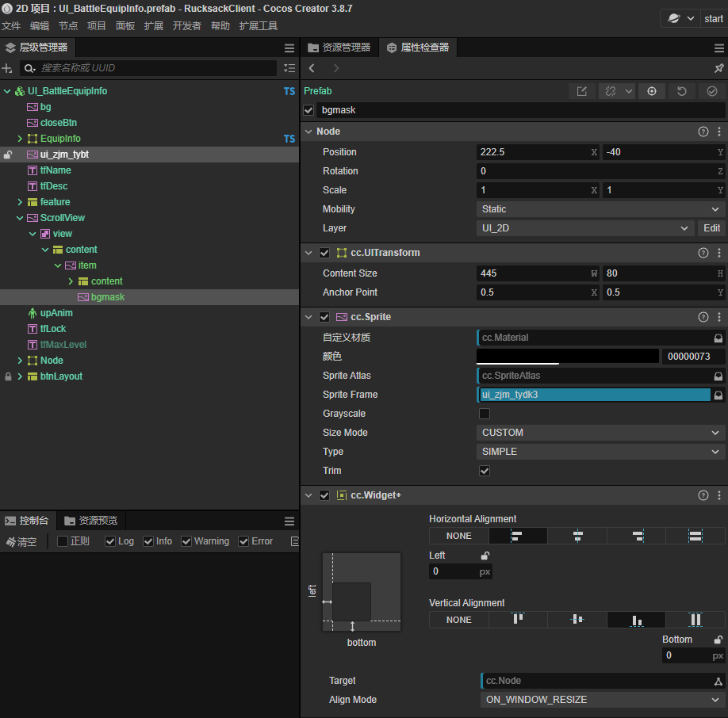Open the hierarchy panel hamburger menu
The width and height of the screenshot is (728, 718).
(289, 48)
